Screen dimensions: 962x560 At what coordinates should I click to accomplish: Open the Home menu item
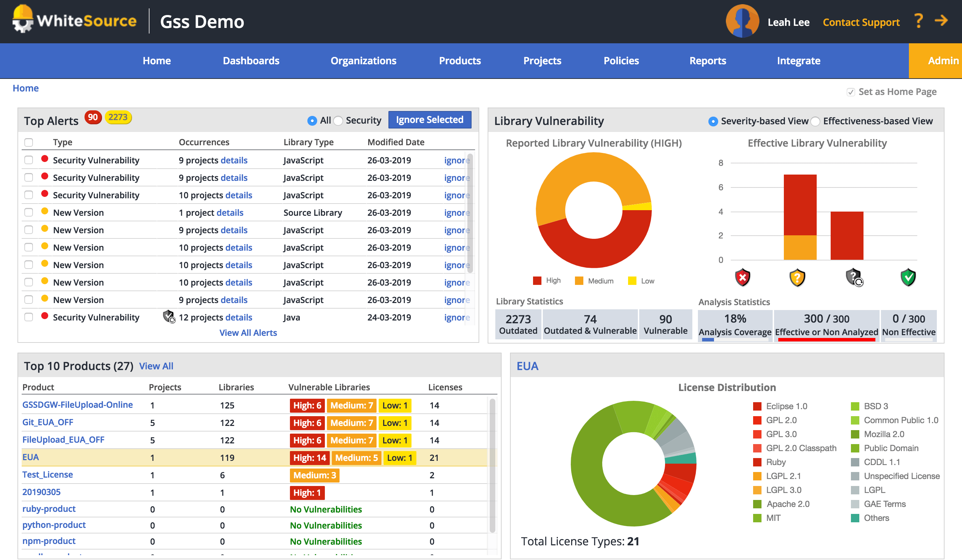point(156,61)
